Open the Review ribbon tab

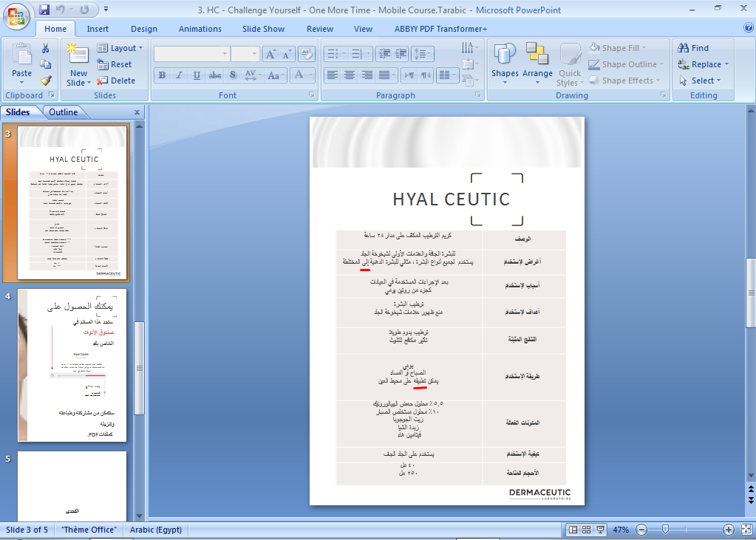click(x=320, y=29)
